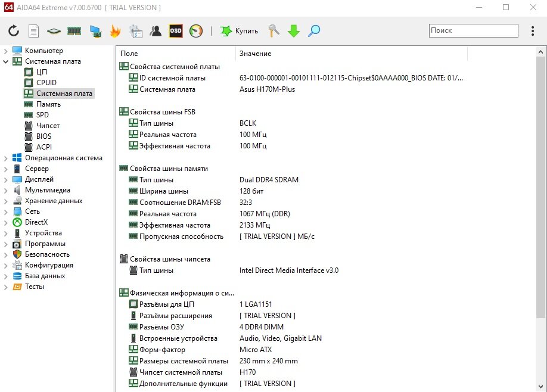Click the Refresh toolbar icon
This screenshot has width=547, height=392.
[x=14, y=31]
